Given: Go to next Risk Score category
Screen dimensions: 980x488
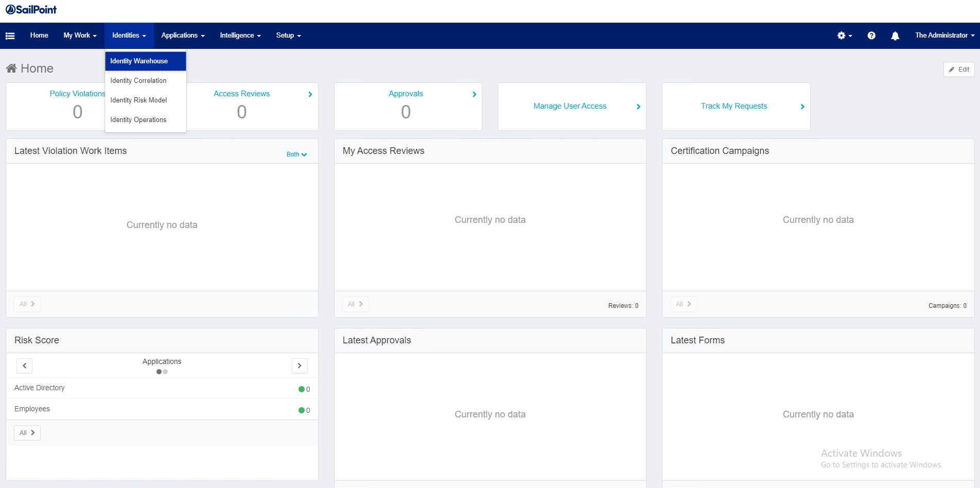Looking at the screenshot, I should pyautogui.click(x=300, y=365).
